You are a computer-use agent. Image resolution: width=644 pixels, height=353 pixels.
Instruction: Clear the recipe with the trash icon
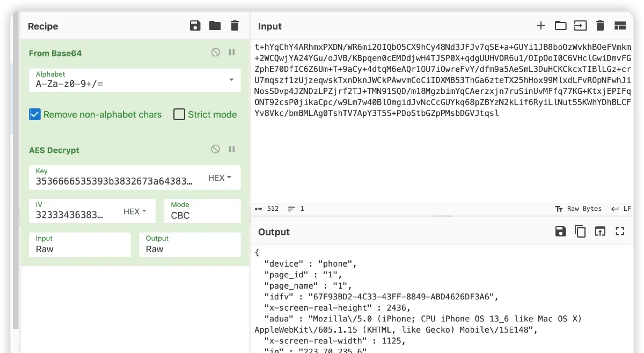click(x=235, y=26)
